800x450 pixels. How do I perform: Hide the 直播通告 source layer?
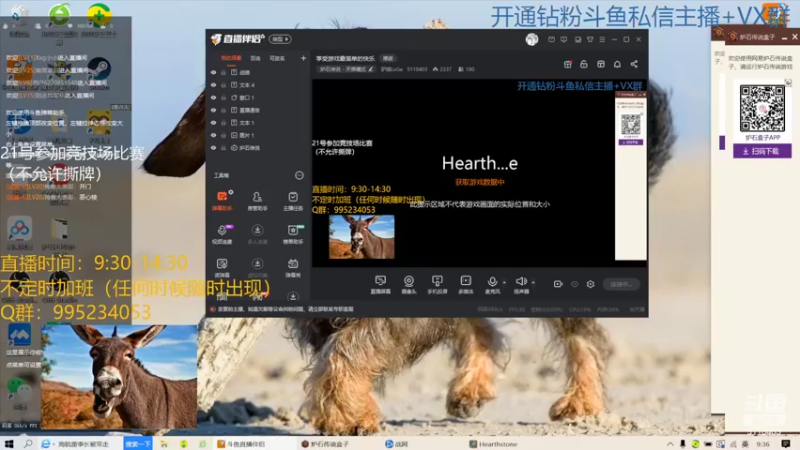[x=213, y=110]
